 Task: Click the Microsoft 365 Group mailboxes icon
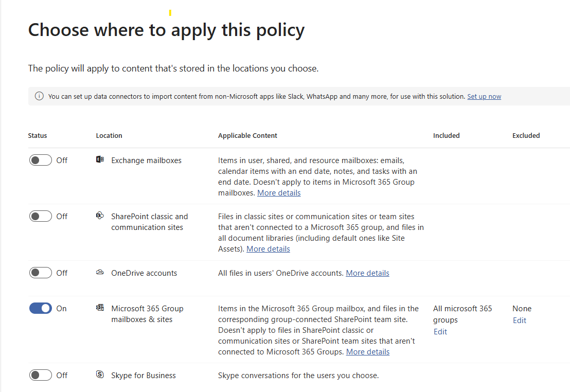(x=100, y=308)
